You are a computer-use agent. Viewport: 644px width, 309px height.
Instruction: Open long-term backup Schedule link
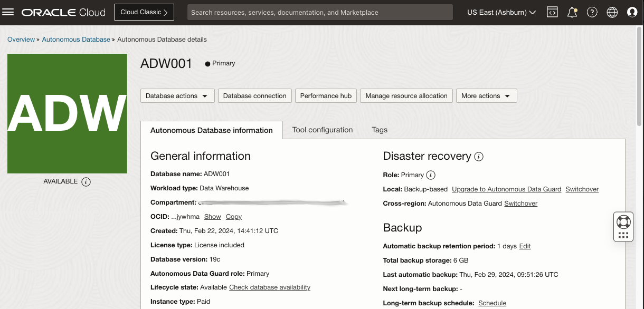pos(493,303)
